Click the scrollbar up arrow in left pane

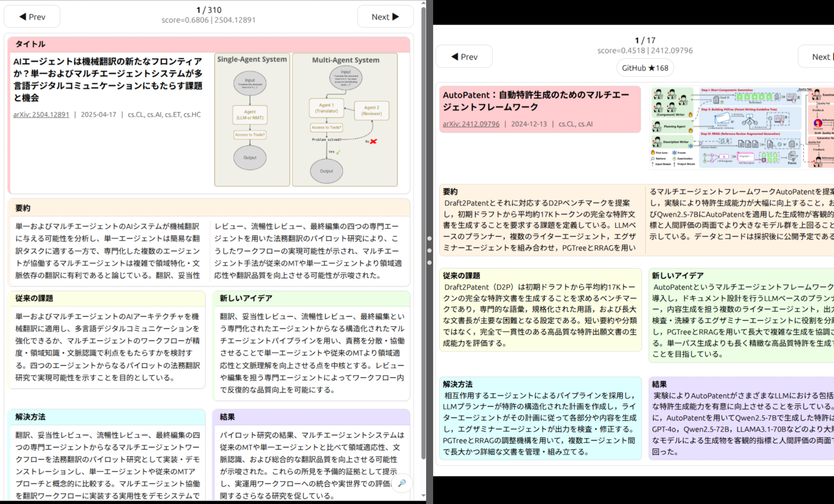423,3
